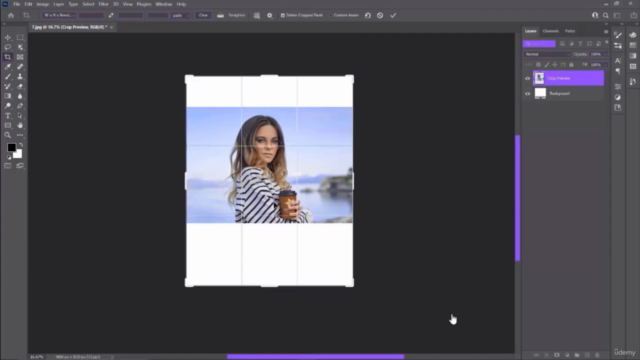The height and width of the screenshot is (360, 640).
Task: Open crop overlay grid options
Action: pyautogui.click(x=257, y=16)
